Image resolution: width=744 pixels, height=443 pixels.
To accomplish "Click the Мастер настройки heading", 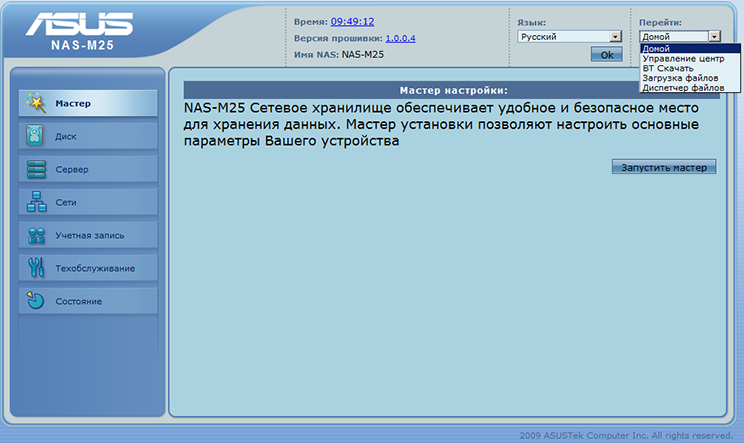I will pyautogui.click(x=453, y=90).
